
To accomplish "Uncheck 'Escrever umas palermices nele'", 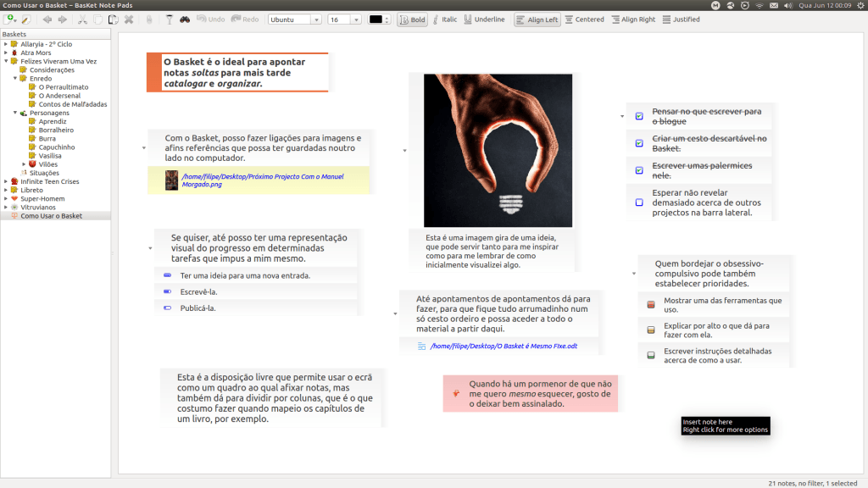I will (x=639, y=170).
